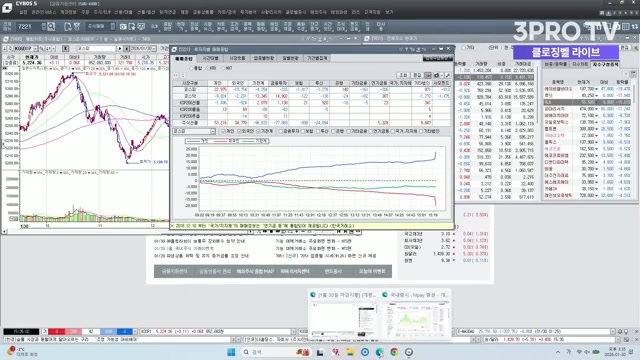Select the 통합 radio button

point(191,68)
